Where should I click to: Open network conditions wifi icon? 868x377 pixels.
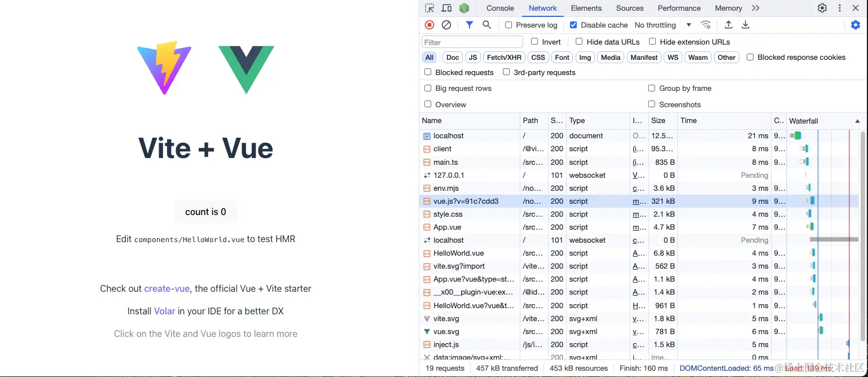[705, 25]
